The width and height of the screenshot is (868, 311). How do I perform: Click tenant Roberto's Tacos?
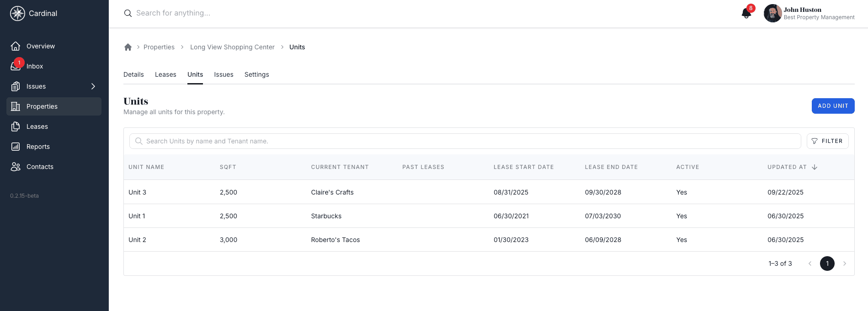(x=335, y=240)
